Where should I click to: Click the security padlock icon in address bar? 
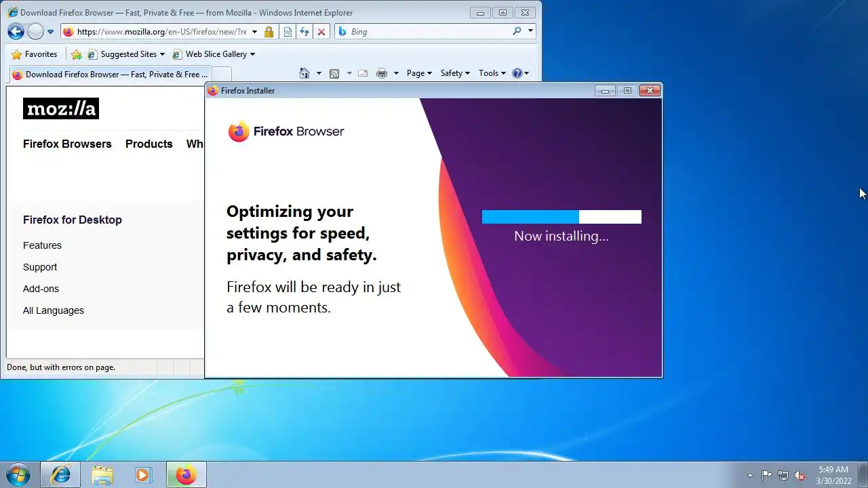pyautogui.click(x=269, y=31)
